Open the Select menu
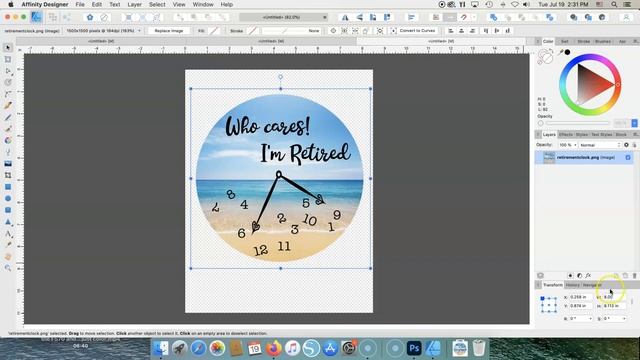640x360 pixels. 157,4
